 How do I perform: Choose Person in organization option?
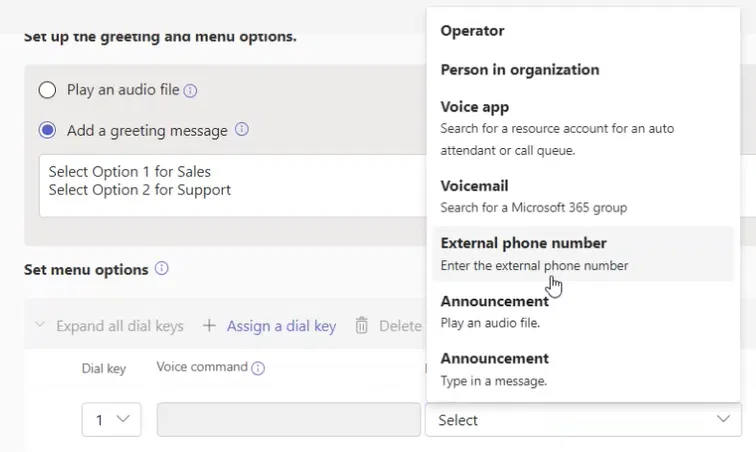[520, 70]
